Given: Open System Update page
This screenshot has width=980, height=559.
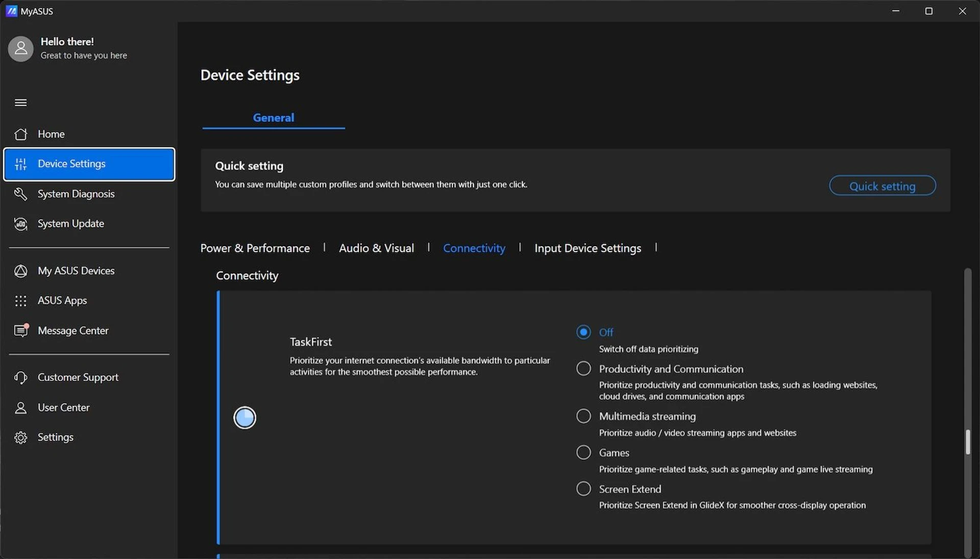Looking at the screenshot, I should point(89,223).
